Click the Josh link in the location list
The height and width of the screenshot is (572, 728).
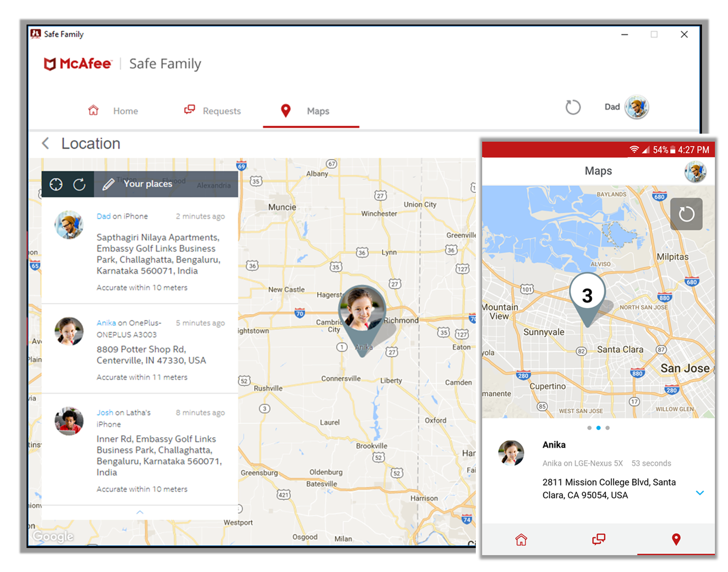tap(105, 412)
